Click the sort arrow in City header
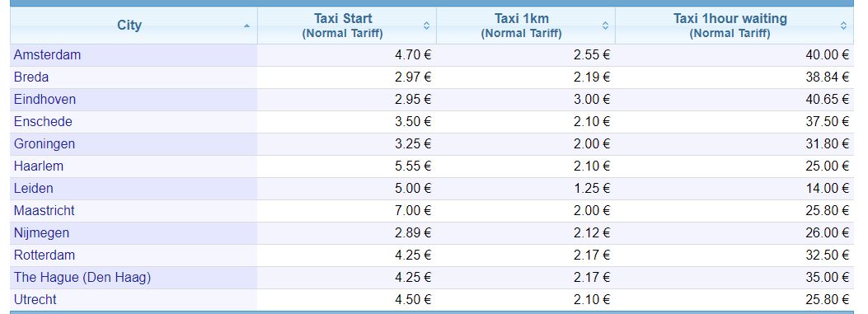 [247, 26]
